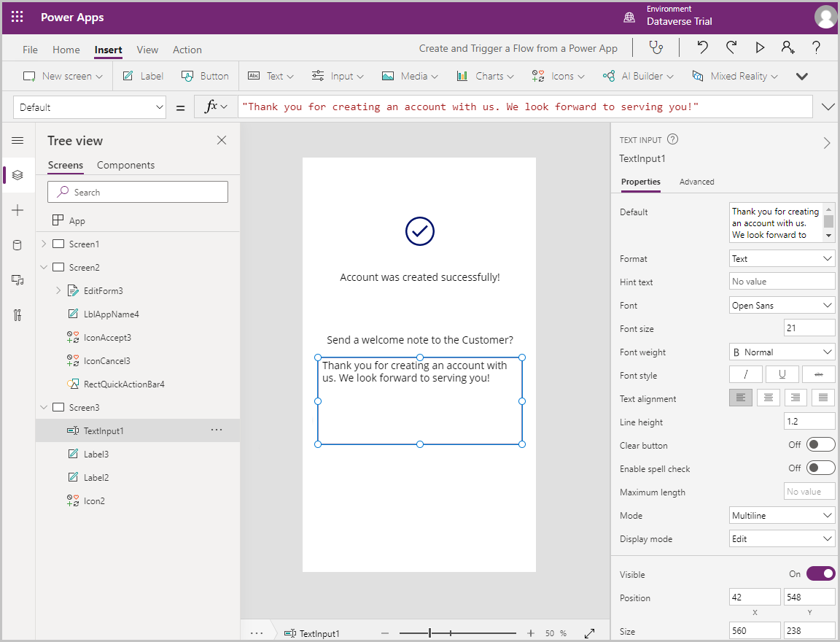Open the Share user icon
Viewport: 840px width, 642px height.
pyautogui.click(x=787, y=47)
